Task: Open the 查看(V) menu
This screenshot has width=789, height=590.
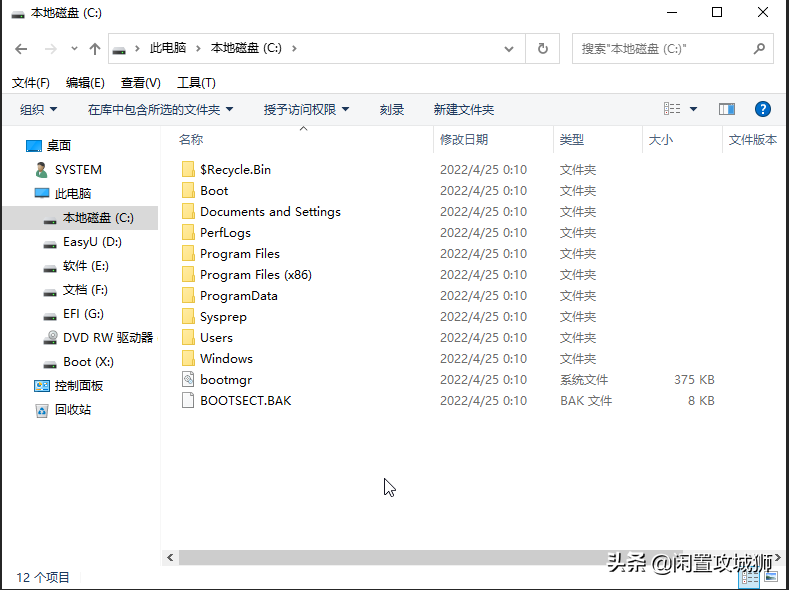Action: click(x=140, y=83)
